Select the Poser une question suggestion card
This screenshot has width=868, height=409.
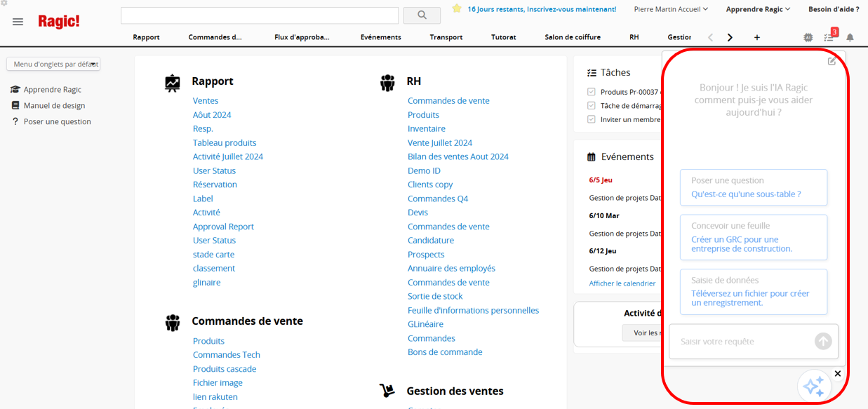pyautogui.click(x=754, y=187)
